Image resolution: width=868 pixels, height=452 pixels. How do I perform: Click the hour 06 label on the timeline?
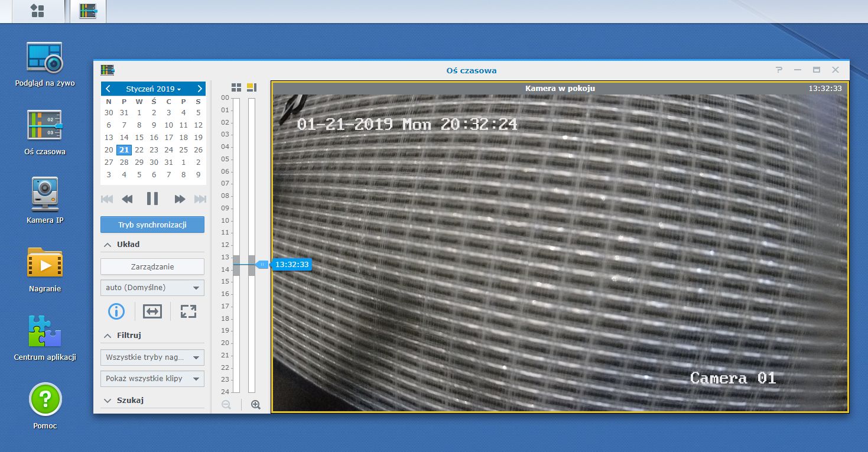pos(225,171)
